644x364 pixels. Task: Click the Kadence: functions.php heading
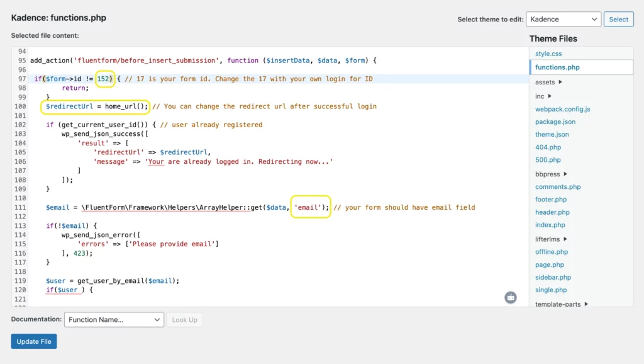[58, 18]
